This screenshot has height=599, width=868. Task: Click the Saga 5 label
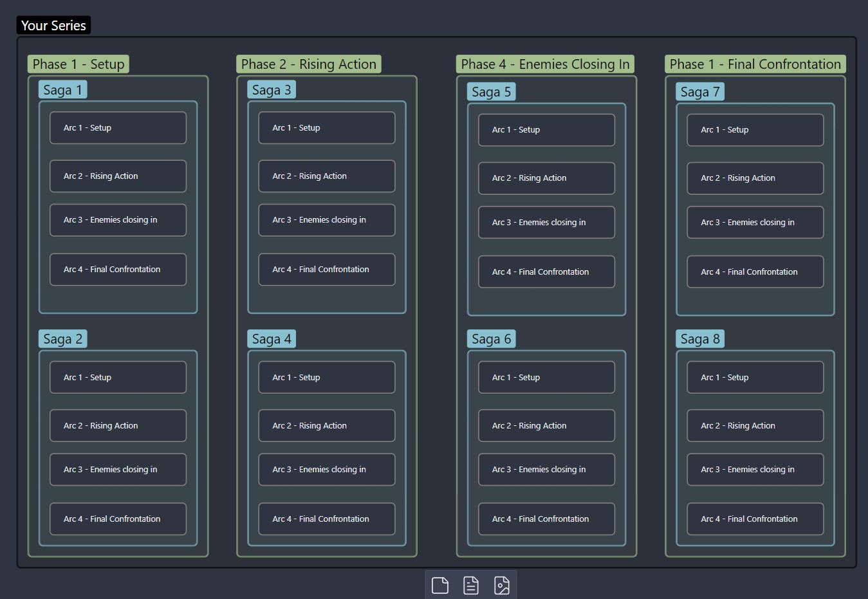coord(491,92)
